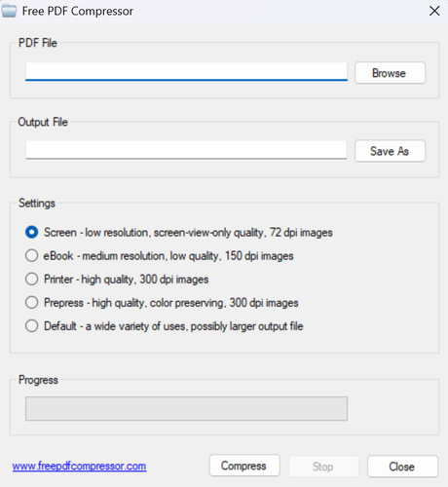
Task: Close the Free PDF Compressor window
Action: pyautogui.click(x=434, y=11)
